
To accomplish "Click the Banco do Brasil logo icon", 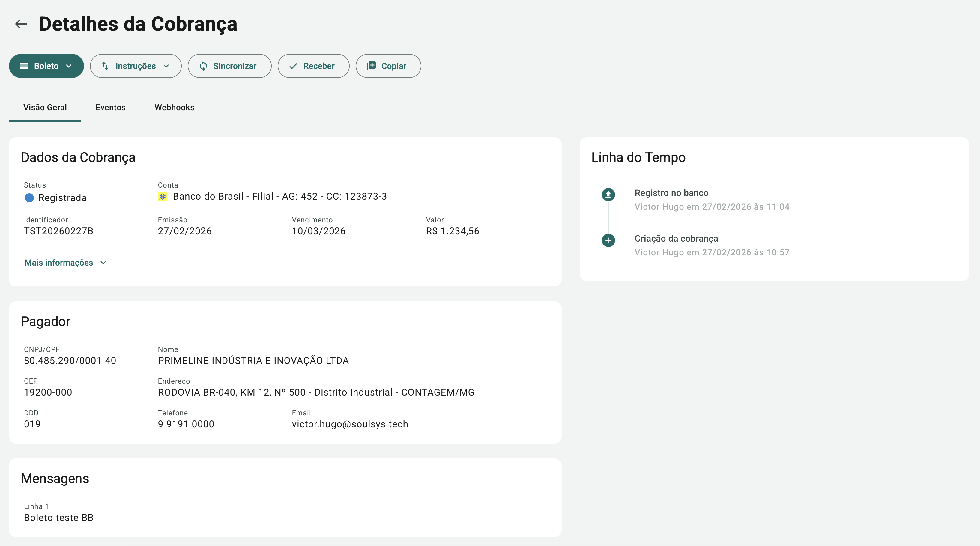I will point(163,197).
